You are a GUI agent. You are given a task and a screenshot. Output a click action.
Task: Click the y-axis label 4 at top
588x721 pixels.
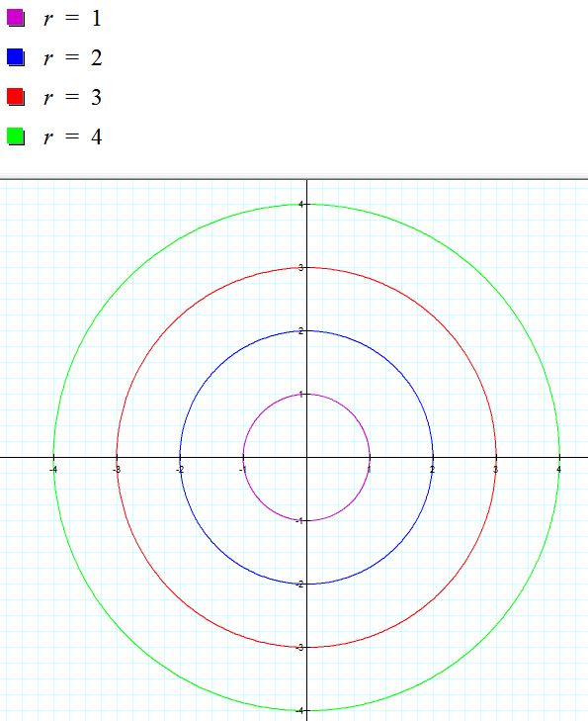(x=300, y=204)
